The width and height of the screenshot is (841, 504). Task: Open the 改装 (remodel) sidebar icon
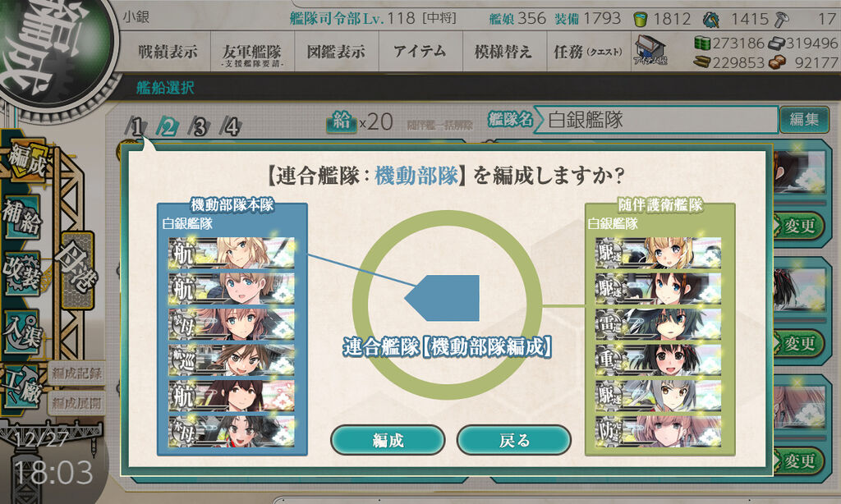22,274
